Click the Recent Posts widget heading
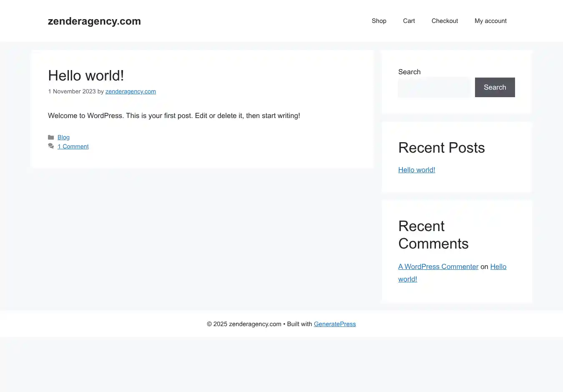 point(441,148)
